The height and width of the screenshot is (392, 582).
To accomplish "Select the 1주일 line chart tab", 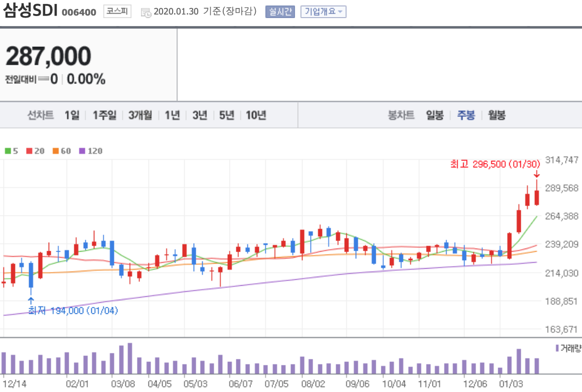I will (104, 115).
